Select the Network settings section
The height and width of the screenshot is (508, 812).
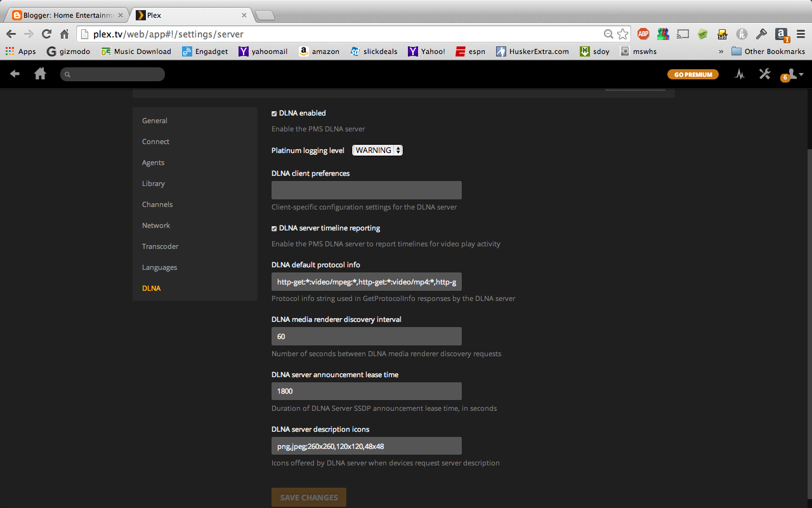pos(155,225)
